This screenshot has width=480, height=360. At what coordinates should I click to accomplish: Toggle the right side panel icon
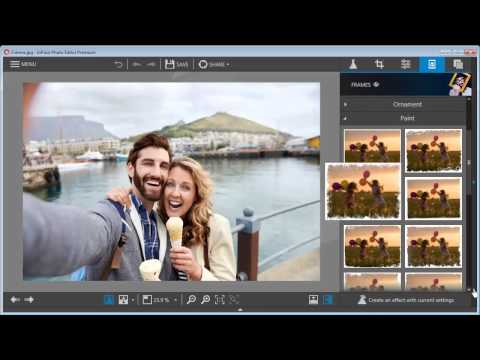[328, 300]
